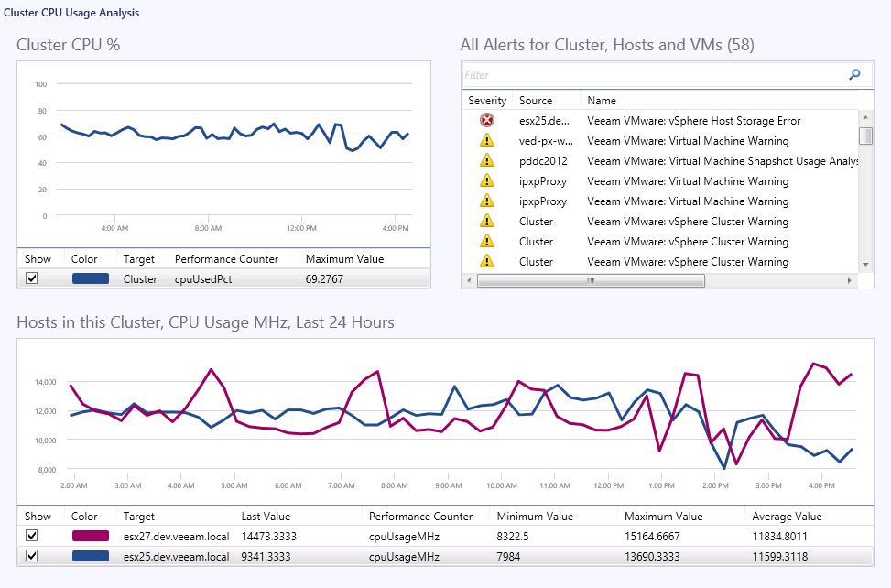The image size is (891, 588).
Task: Click the warning icon on the second ipxpProxy row
Action: (x=488, y=201)
